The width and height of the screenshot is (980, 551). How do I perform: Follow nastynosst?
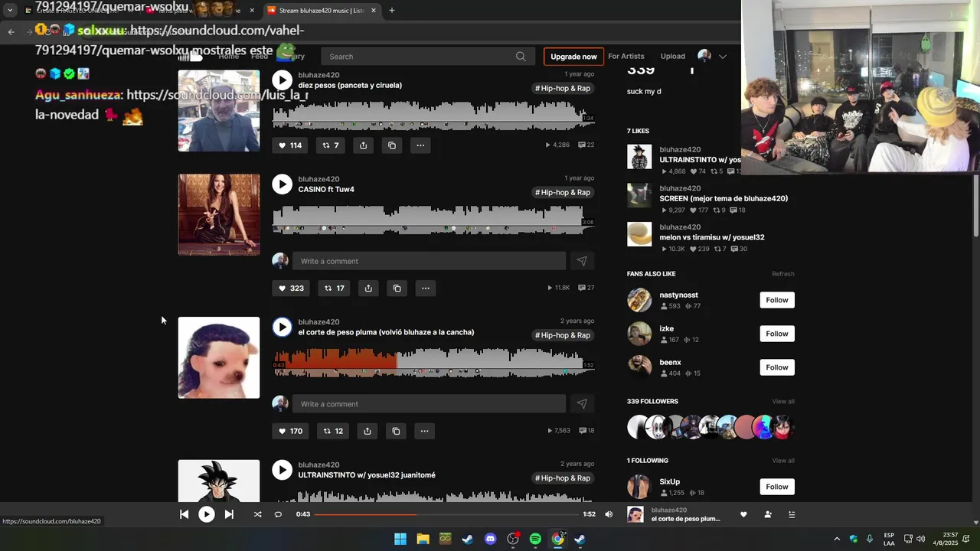[x=777, y=300]
